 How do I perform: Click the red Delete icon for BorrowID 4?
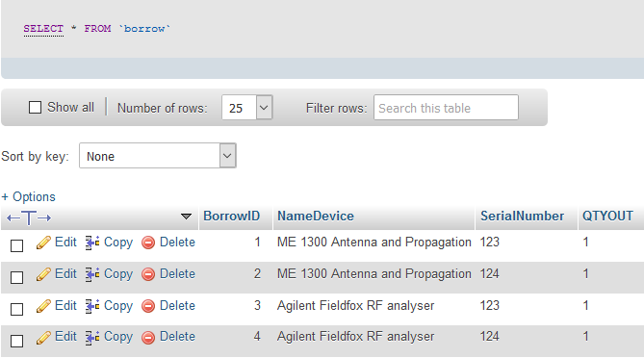tap(148, 338)
